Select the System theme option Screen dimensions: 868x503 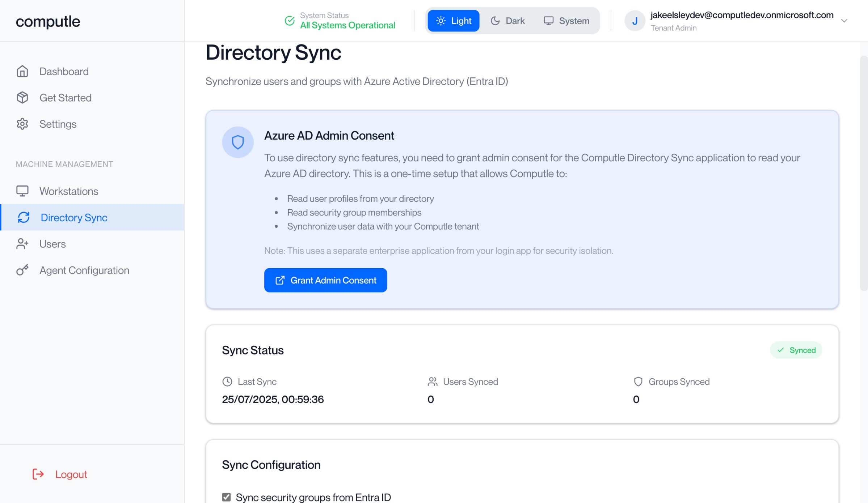[x=566, y=21]
